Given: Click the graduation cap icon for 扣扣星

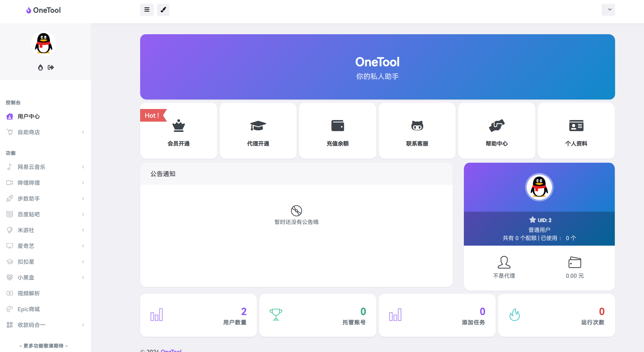Looking at the screenshot, I should [x=10, y=262].
